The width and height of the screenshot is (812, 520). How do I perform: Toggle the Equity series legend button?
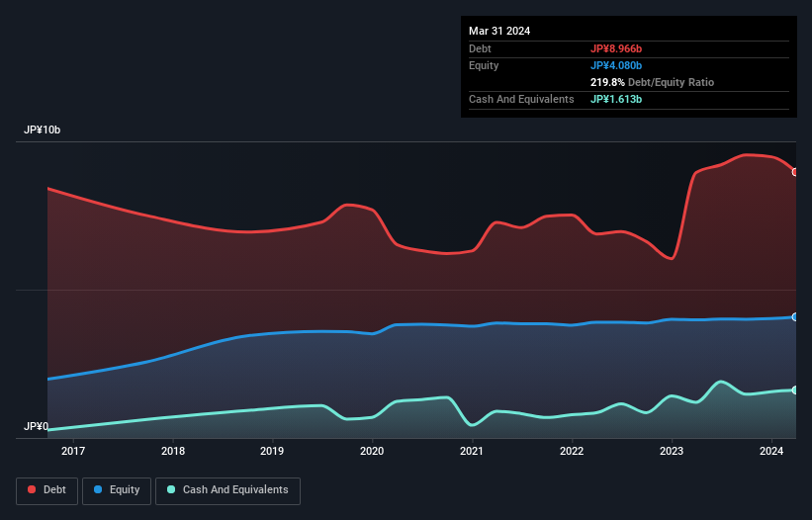117,490
